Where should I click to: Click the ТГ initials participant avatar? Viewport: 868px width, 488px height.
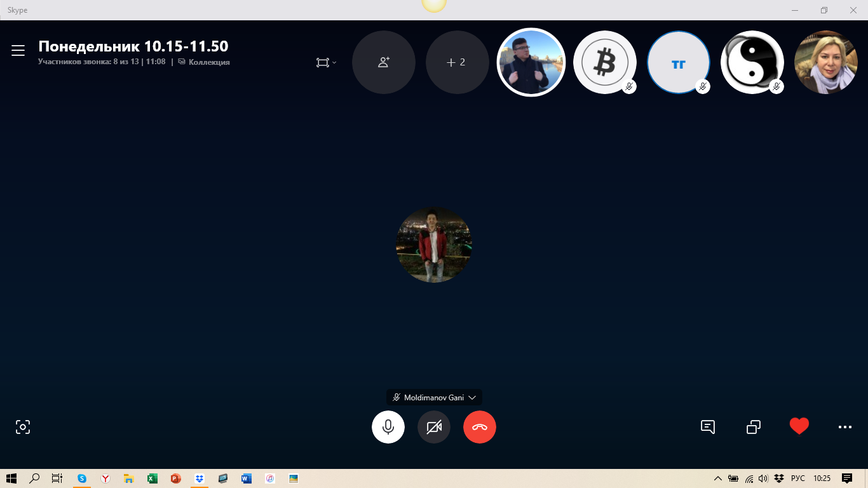click(678, 62)
